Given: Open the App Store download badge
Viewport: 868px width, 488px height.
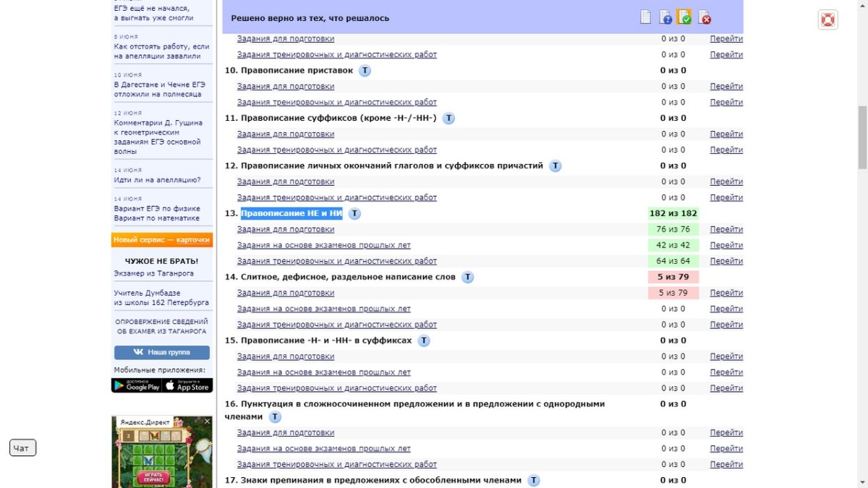Looking at the screenshot, I should pos(187,385).
